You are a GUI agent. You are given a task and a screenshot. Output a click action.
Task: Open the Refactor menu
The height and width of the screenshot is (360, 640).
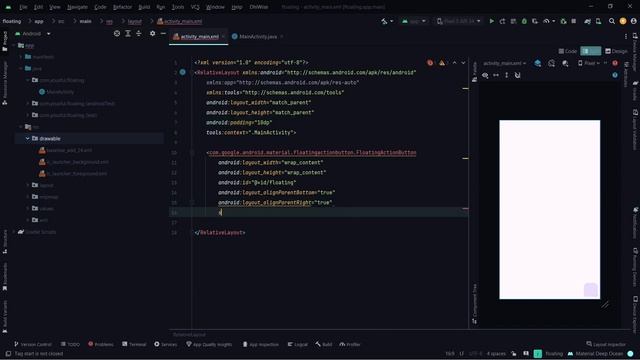pos(122,7)
